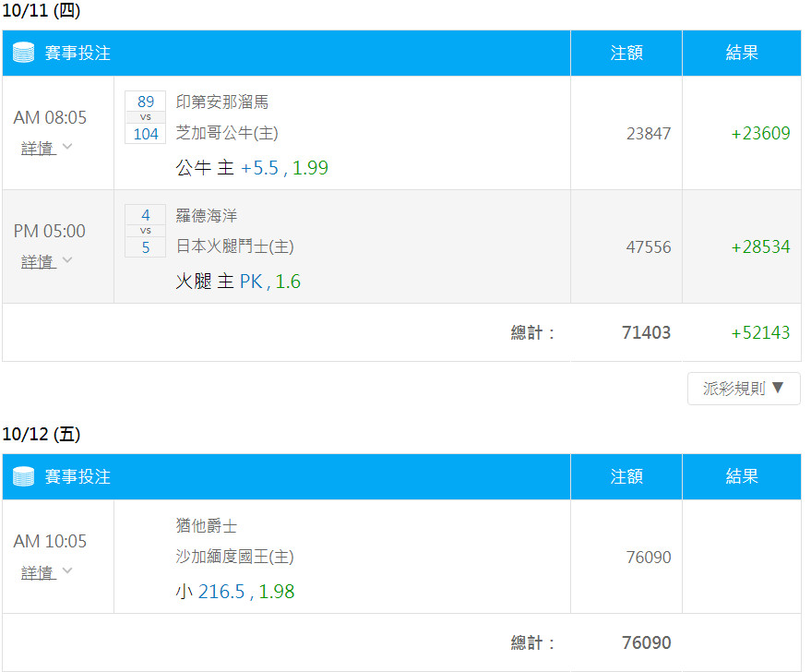Click the 89 vs 104 score box

(146, 117)
